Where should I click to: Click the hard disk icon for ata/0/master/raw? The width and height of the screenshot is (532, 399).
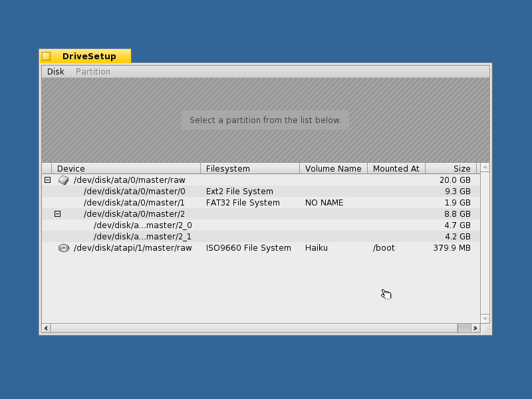tap(63, 180)
